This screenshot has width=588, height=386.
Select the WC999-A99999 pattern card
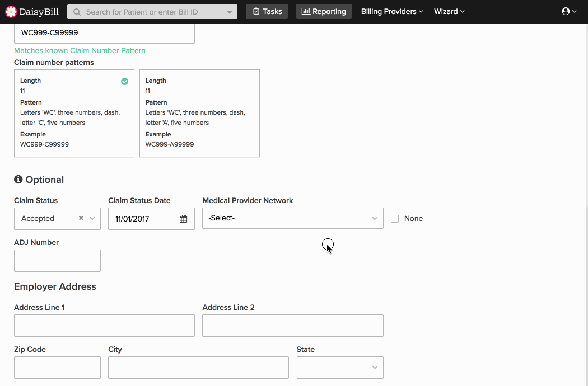point(199,113)
